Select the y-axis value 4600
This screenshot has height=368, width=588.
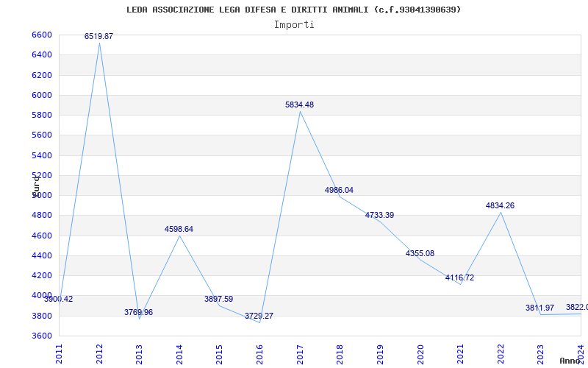coord(42,236)
